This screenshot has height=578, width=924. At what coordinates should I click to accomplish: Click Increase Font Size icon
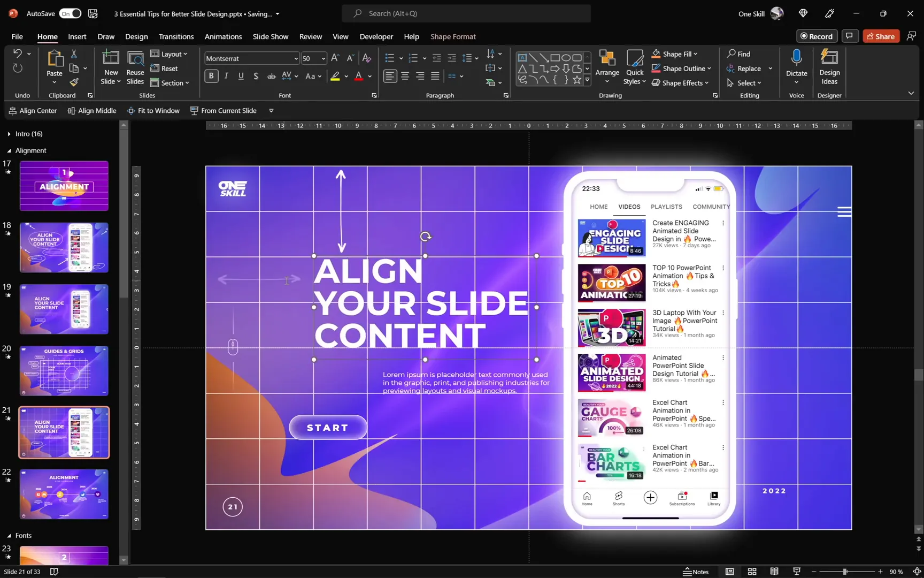tap(335, 58)
